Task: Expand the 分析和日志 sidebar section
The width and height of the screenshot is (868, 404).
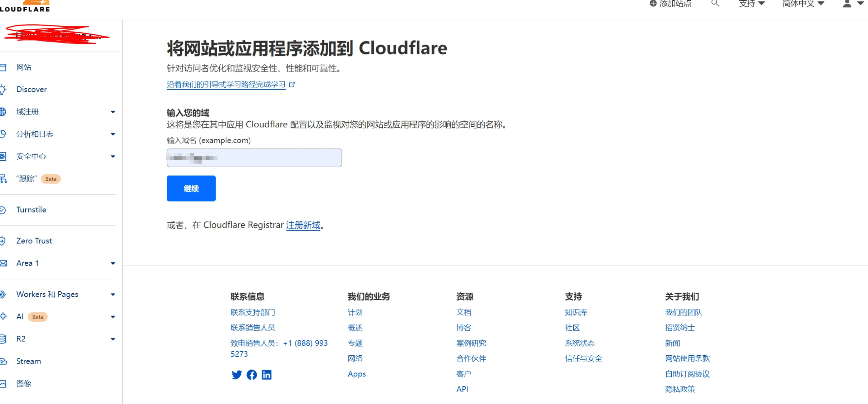Action: pyautogui.click(x=113, y=134)
